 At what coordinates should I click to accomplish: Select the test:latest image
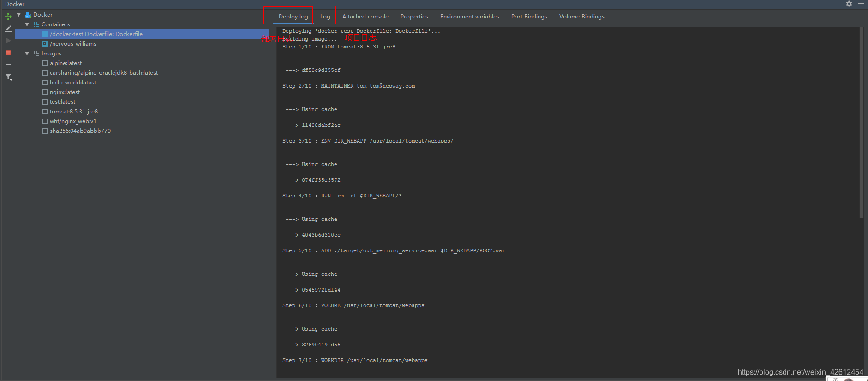(x=62, y=102)
